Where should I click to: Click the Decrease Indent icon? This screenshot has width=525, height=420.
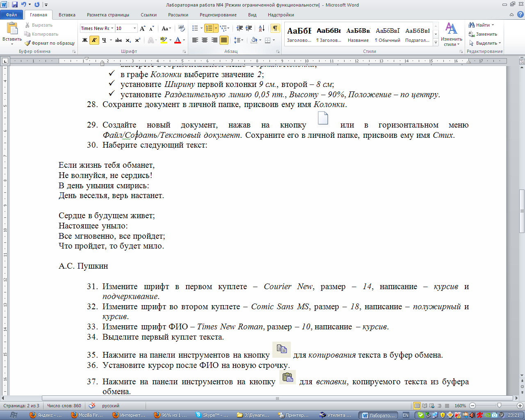(240, 28)
